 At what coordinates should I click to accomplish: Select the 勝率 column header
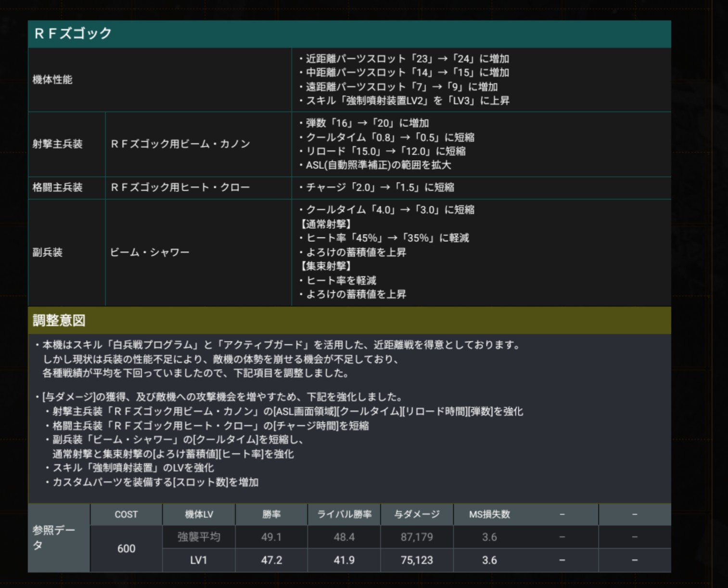click(271, 514)
